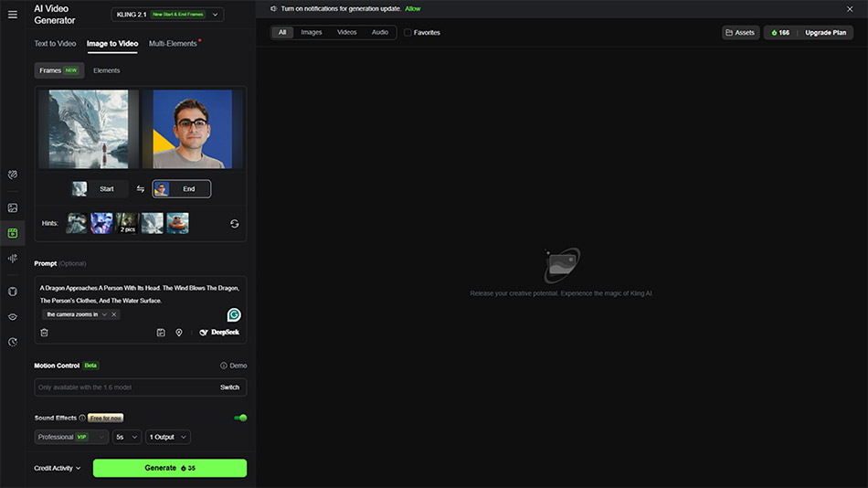The width and height of the screenshot is (868, 488).
Task: Open the history clock sidebar icon
Action: (12, 342)
